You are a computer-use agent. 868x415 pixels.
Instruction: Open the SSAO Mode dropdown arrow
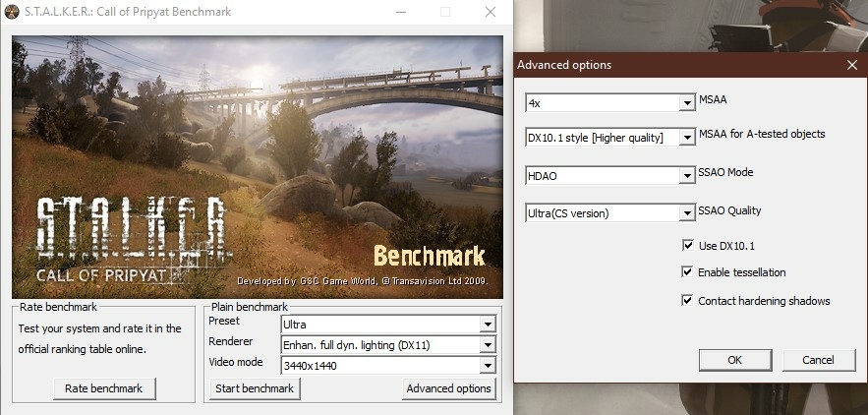687,176
